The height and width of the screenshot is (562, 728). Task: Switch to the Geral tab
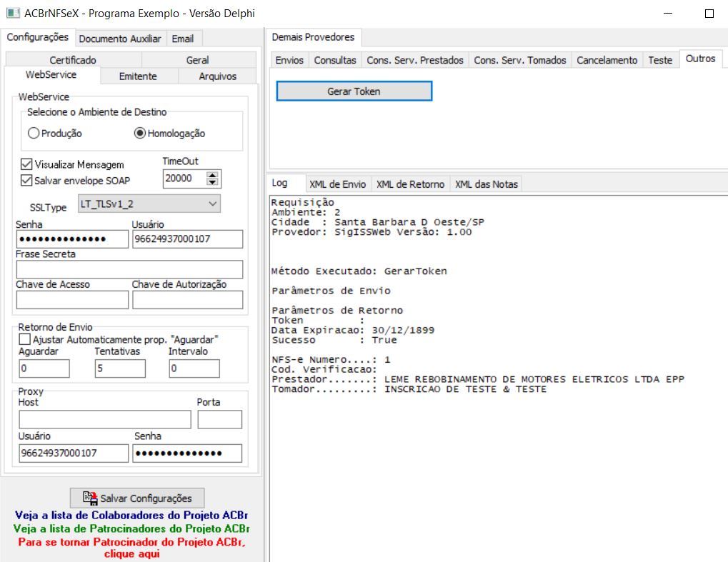pyautogui.click(x=197, y=60)
